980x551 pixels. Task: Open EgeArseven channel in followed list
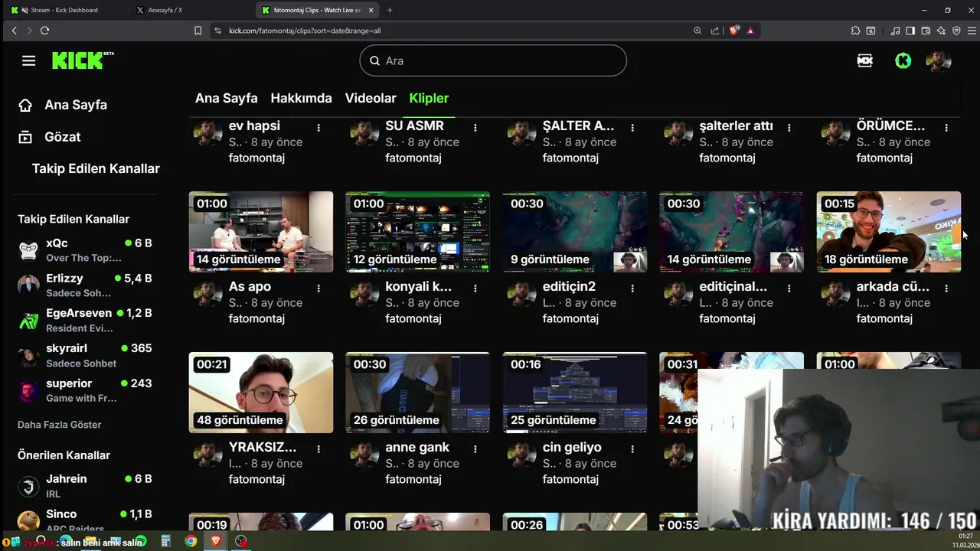point(85,320)
